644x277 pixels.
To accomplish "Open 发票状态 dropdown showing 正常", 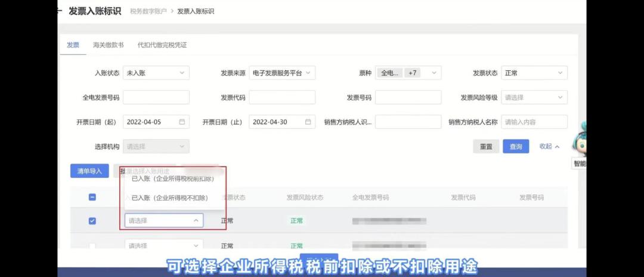I will coord(534,73).
